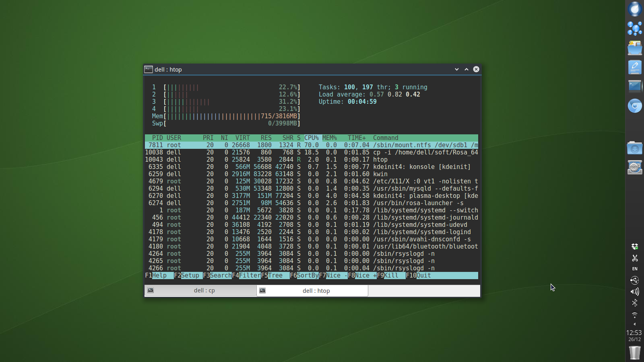This screenshot has height=362, width=644.
Task: Open the Downloads folder icon
Action: (635, 148)
